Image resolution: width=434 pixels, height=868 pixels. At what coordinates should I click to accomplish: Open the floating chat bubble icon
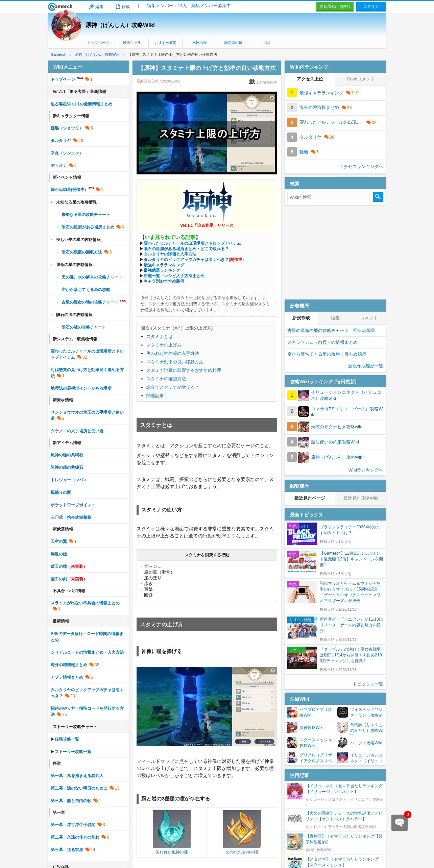tap(400, 822)
